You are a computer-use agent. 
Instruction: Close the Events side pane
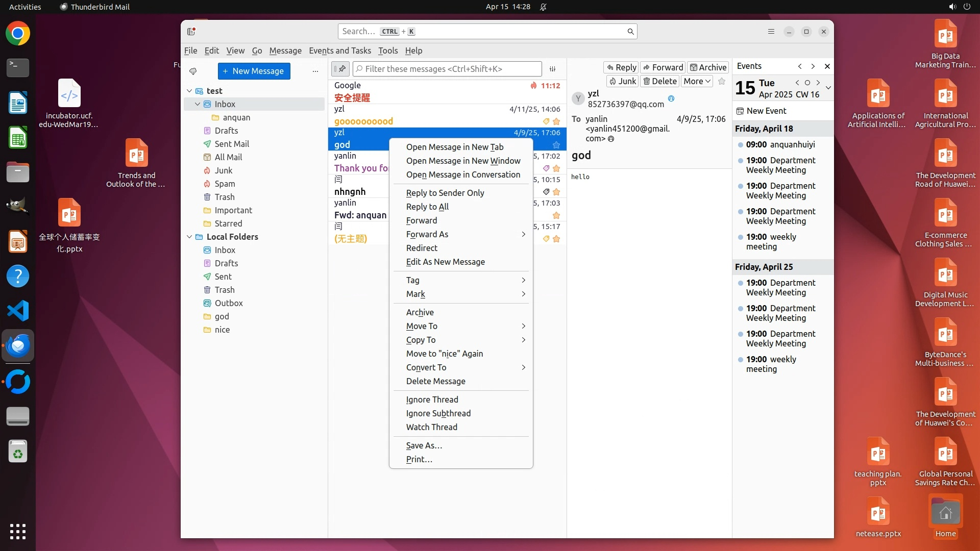pyautogui.click(x=827, y=66)
